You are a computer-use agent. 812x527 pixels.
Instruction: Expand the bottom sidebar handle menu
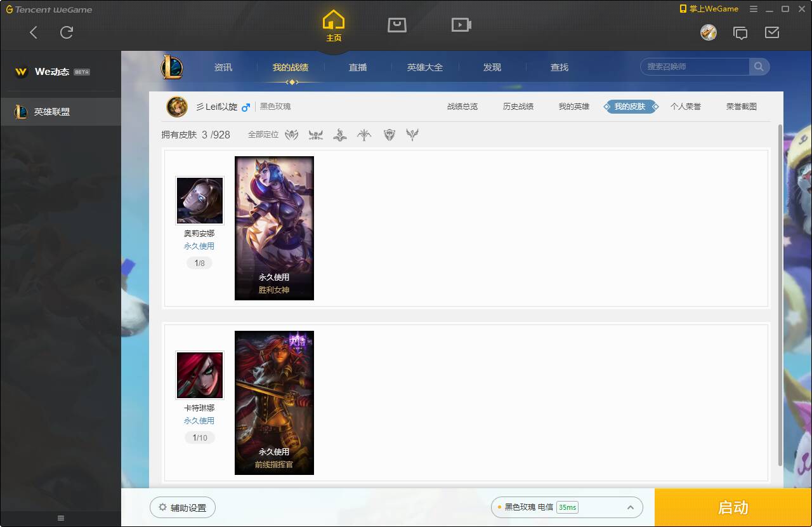pyautogui.click(x=61, y=518)
